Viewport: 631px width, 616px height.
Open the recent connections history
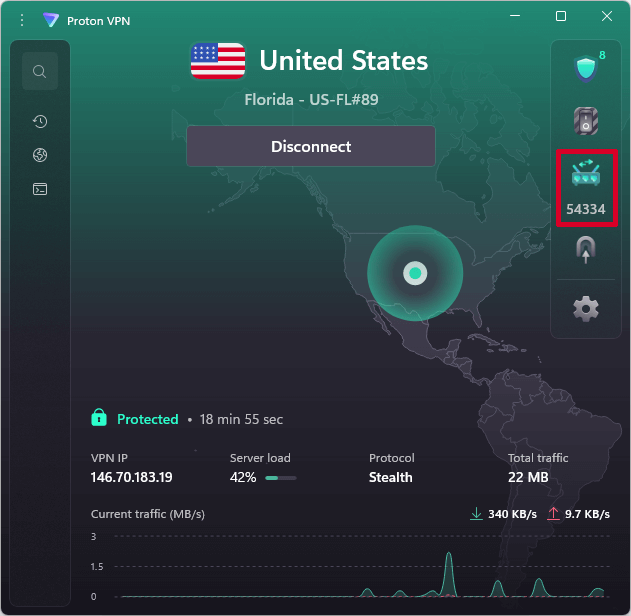[x=40, y=122]
